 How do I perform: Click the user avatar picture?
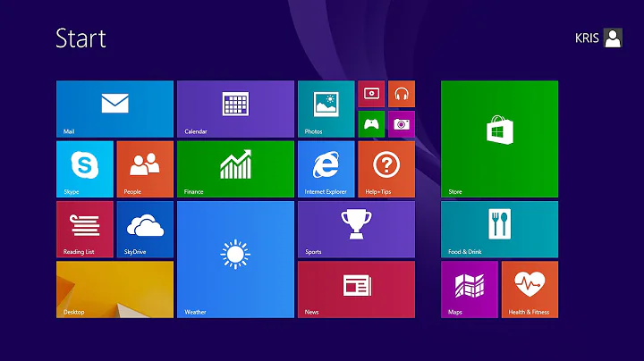[613, 38]
